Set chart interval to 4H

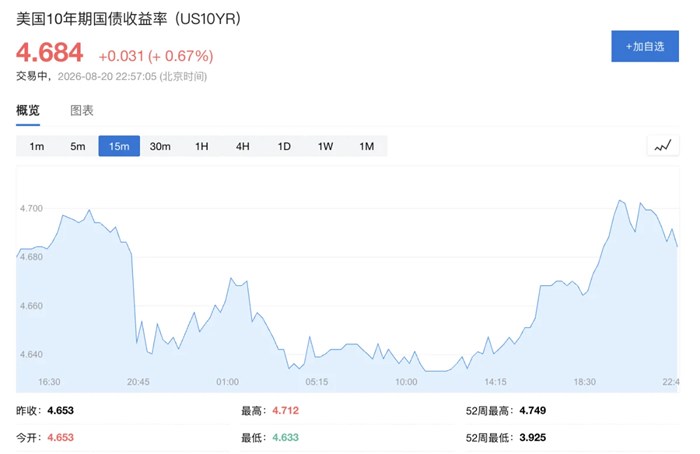(243, 146)
